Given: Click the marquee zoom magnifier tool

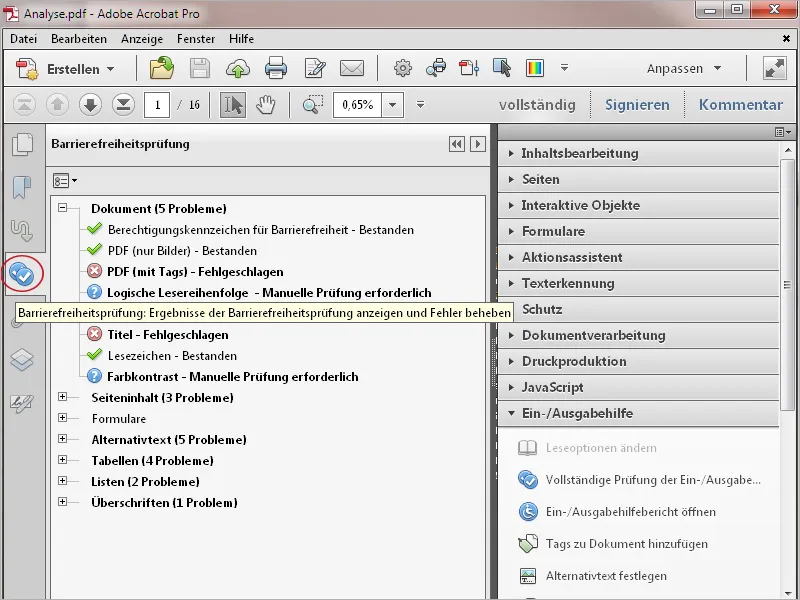Looking at the screenshot, I should pyautogui.click(x=312, y=105).
